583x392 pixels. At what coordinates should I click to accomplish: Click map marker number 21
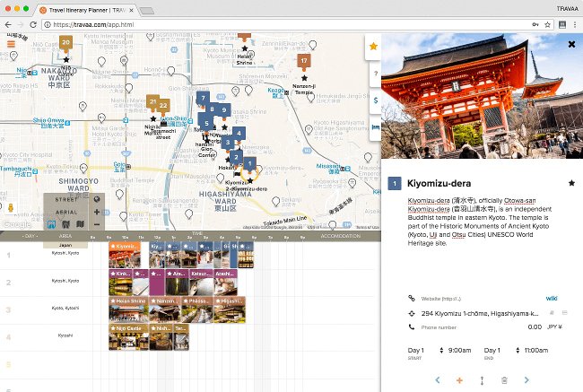coord(152,102)
